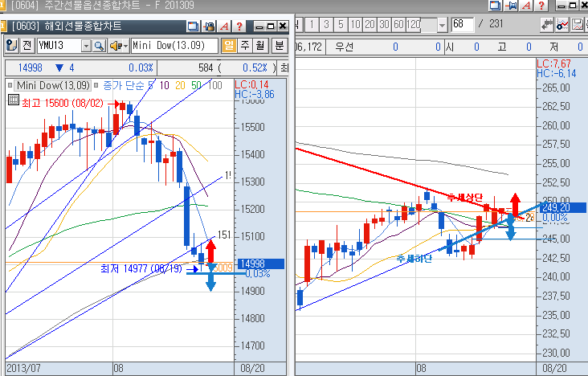Toggle the 종가 단순 moving average checkbox
The image size is (588, 376).
96,84
